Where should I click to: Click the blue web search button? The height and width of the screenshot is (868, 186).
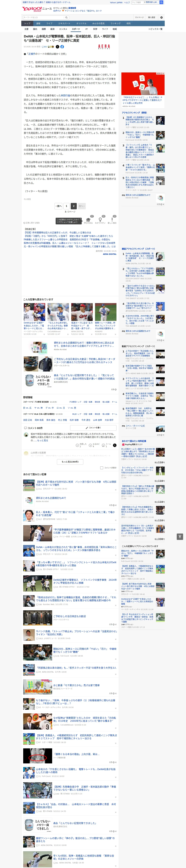[x=161, y=2]
